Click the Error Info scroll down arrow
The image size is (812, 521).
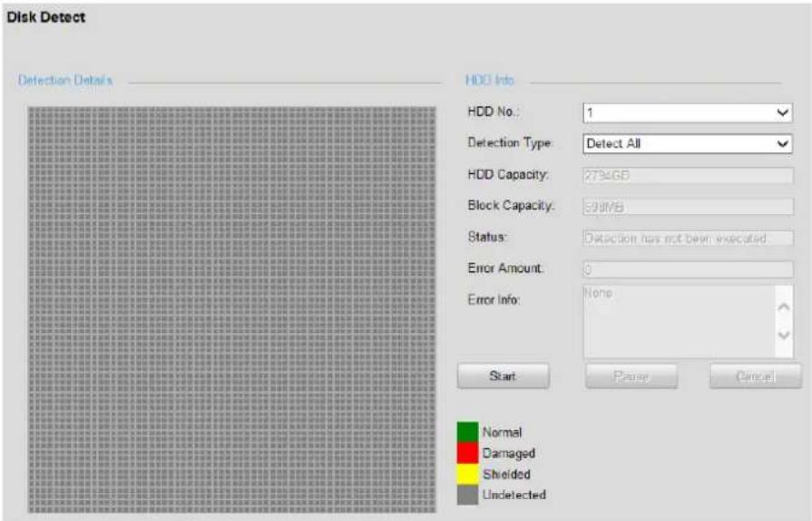pyautogui.click(x=784, y=335)
